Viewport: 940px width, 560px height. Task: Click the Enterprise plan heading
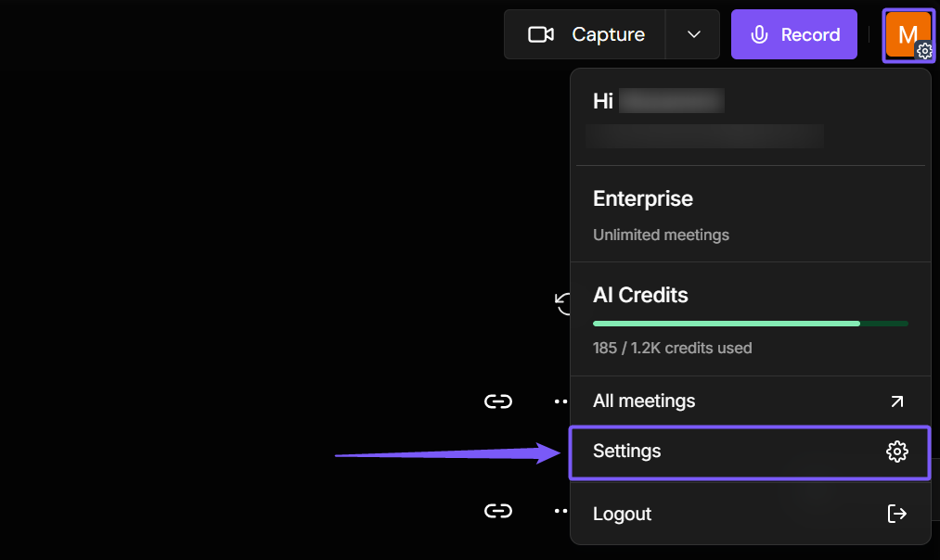[643, 198]
